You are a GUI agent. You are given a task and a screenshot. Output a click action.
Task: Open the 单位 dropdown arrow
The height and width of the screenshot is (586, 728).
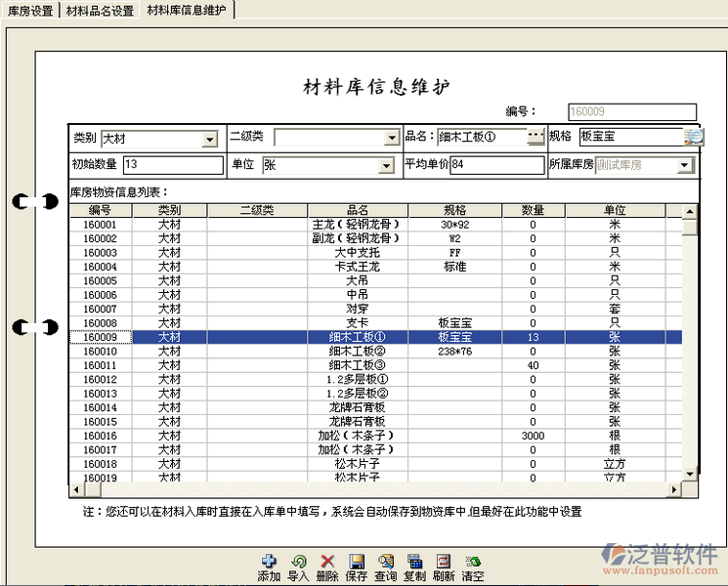[386, 166]
